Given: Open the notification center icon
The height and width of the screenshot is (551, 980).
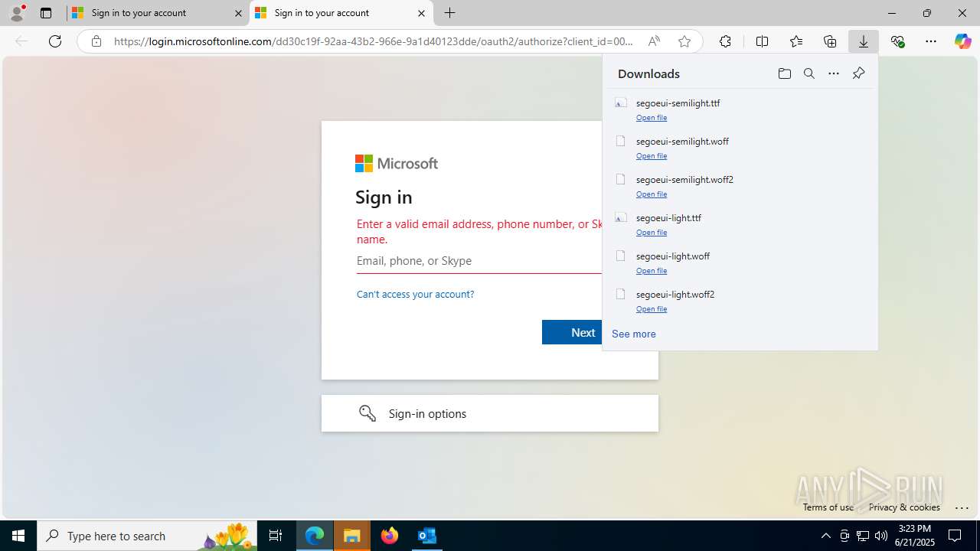Looking at the screenshot, I should (x=955, y=536).
